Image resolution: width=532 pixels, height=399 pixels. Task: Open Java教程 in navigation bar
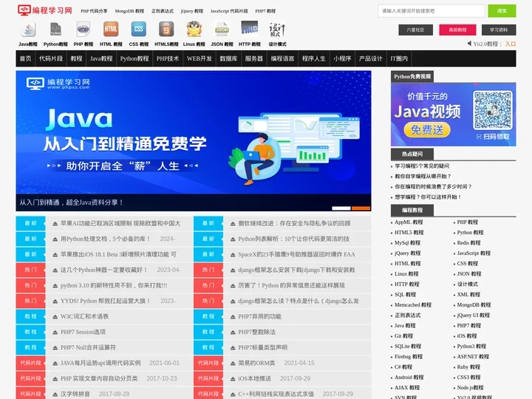tap(101, 58)
